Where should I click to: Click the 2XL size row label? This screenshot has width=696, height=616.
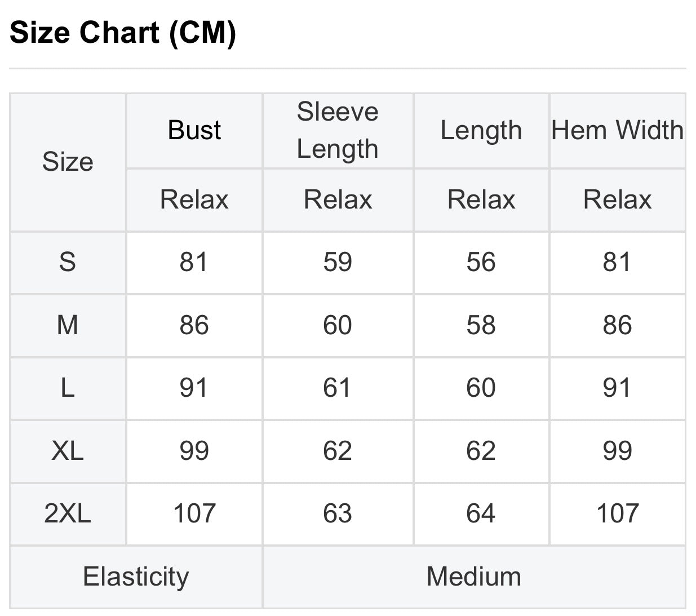[x=68, y=513]
